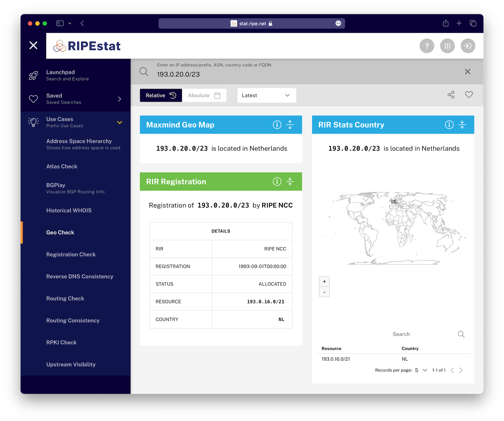Select the Relative time mode
This screenshot has width=504, height=421.
161,95
